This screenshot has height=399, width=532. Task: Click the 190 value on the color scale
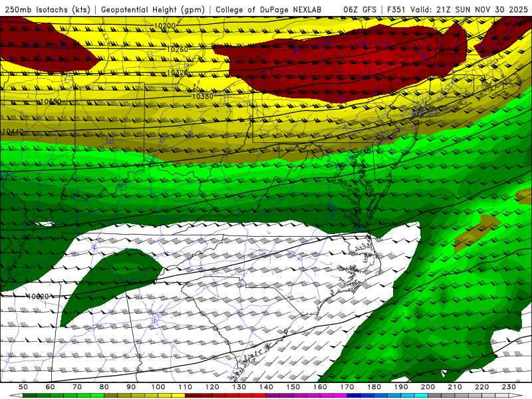[x=401, y=387]
